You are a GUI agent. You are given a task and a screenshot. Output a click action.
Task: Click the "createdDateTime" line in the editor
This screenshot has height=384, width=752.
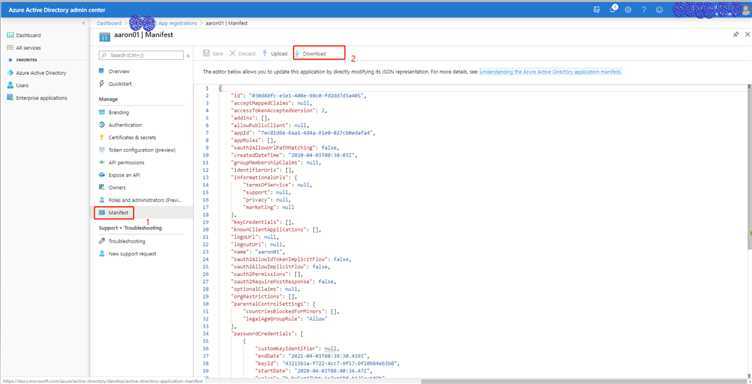pyautogui.click(x=294, y=155)
